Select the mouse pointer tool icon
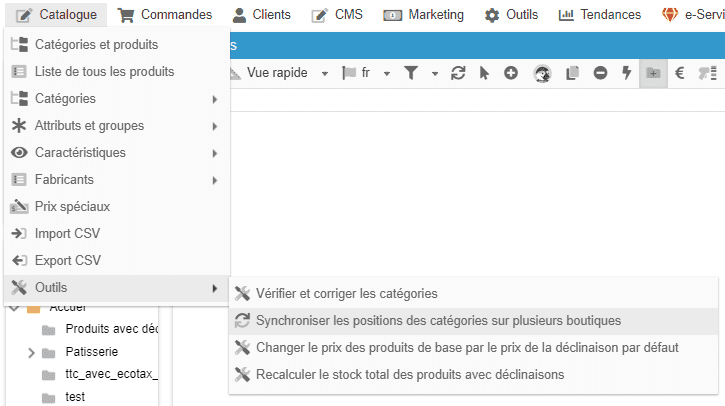Viewport: 725px width, 406px height. click(485, 73)
